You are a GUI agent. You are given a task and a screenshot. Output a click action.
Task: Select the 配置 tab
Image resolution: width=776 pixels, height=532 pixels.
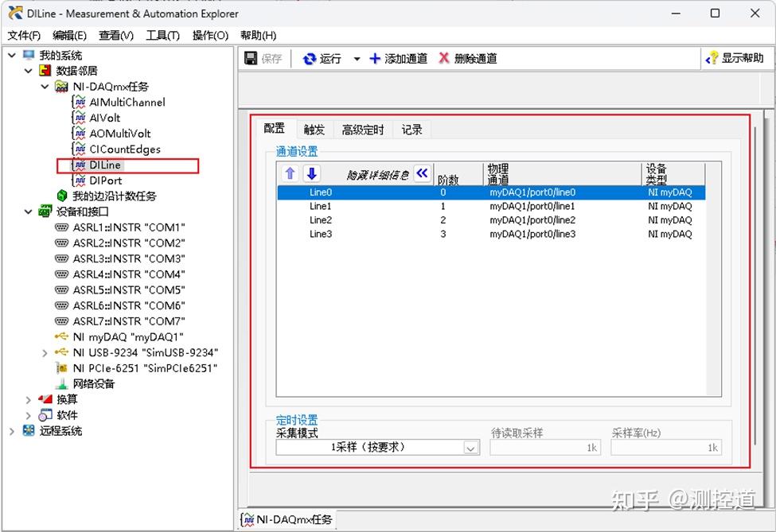pyautogui.click(x=274, y=129)
